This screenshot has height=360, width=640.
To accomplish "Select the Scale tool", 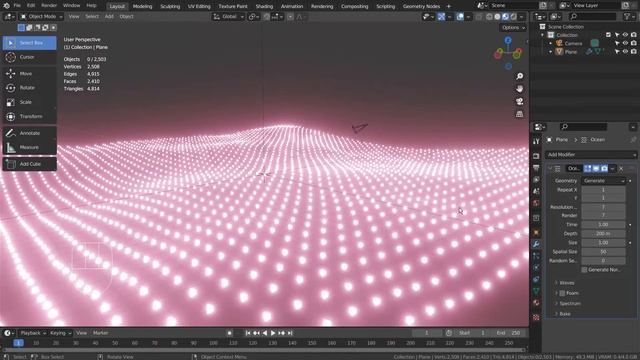I will (x=29, y=102).
